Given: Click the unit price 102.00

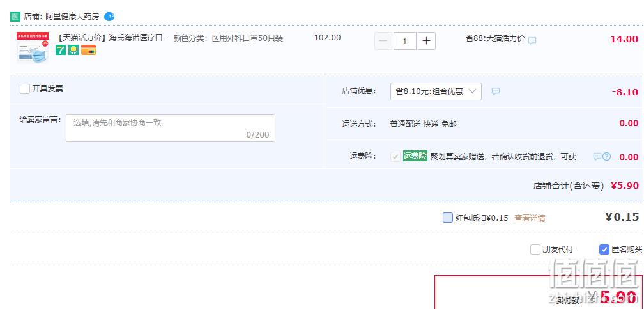Looking at the screenshot, I should click(x=327, y=38).
